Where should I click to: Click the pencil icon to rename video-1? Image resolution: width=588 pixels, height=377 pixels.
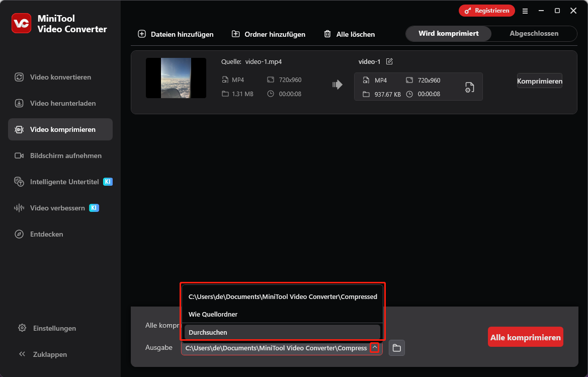coord(389,61)
